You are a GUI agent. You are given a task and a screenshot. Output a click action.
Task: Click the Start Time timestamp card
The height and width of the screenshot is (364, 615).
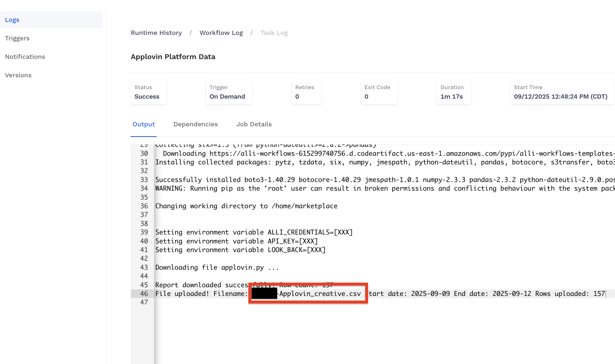(562, 92)
